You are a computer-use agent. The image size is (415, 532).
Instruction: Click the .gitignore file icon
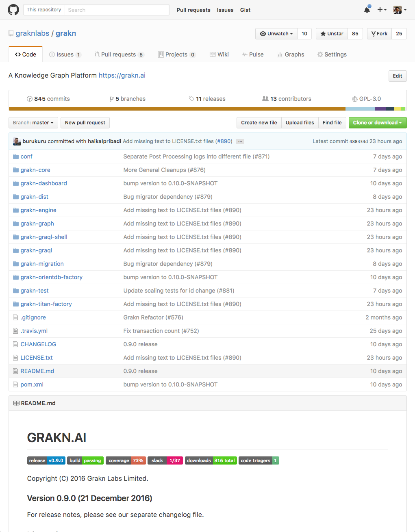click(x=15, y=317)
